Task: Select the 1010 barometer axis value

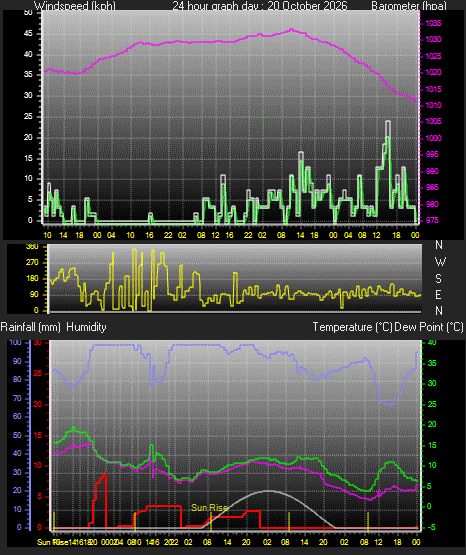Action: click(x=433, y=105)
